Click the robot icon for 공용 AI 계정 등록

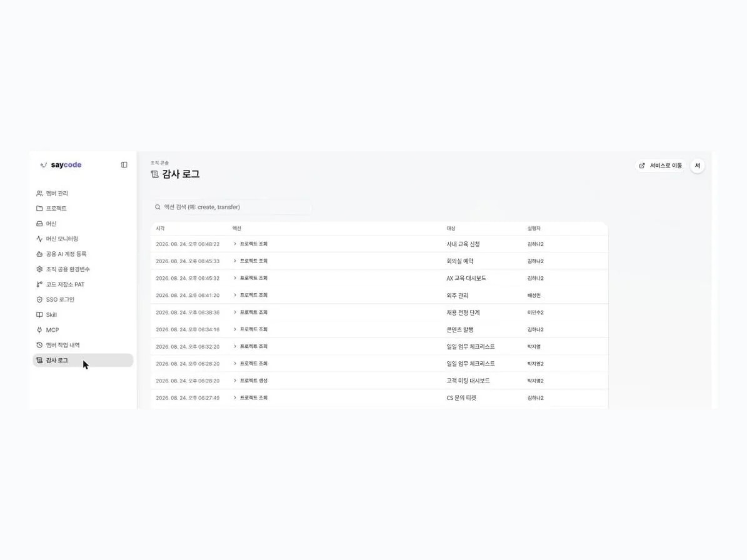39,254
